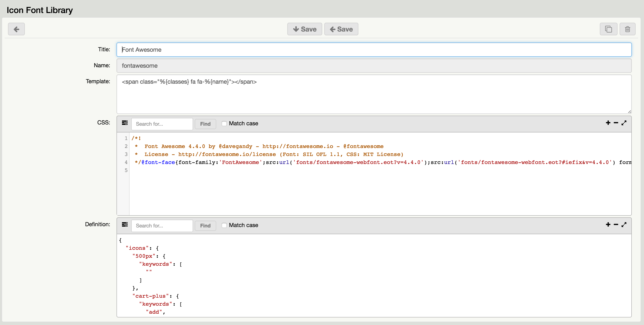This screenshot has height=325, width=644.
Task: Click minus icon in Definition editor toolbar
Action: (616, 225)
